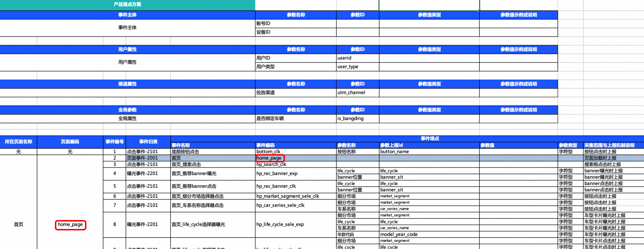The height and width of the screenshot is (249, 644).
Task: Click the hp_rec_banner_clk cell
Action: tap(296, 186)
